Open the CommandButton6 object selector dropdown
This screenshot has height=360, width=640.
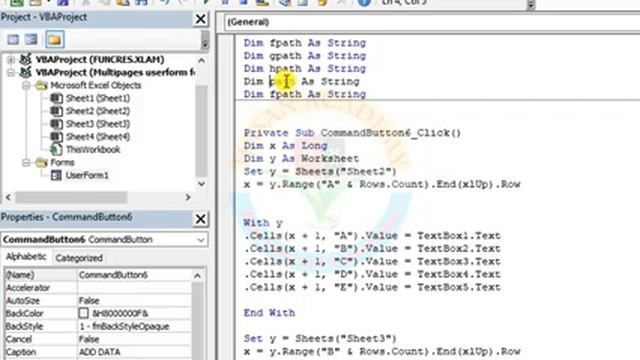[200, 240]
